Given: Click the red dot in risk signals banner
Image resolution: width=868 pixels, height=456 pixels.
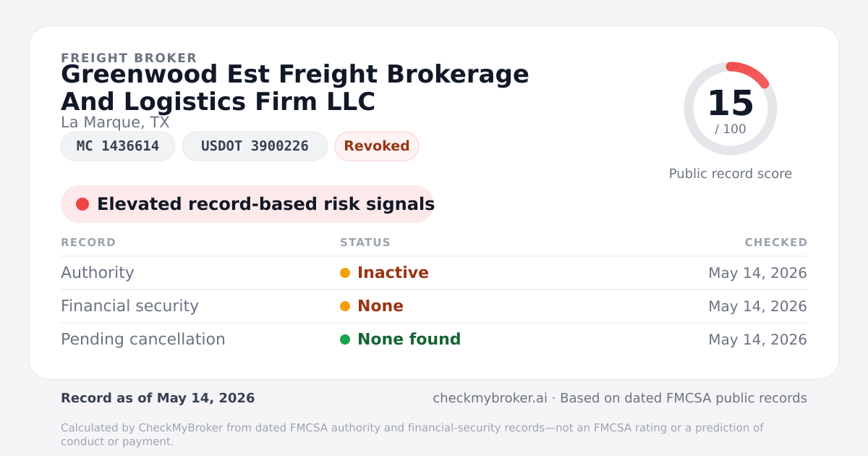Looking at the screenshot, I should point(82,204).
